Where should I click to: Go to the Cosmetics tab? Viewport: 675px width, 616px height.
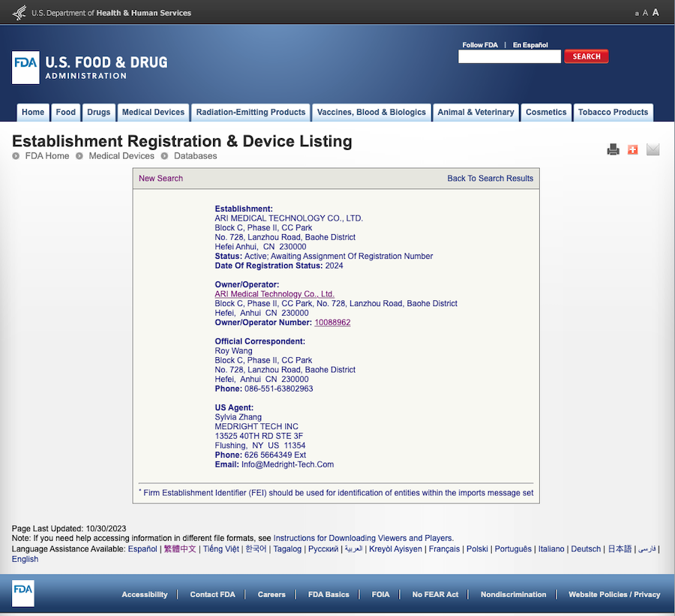click(x=546, y=113)
